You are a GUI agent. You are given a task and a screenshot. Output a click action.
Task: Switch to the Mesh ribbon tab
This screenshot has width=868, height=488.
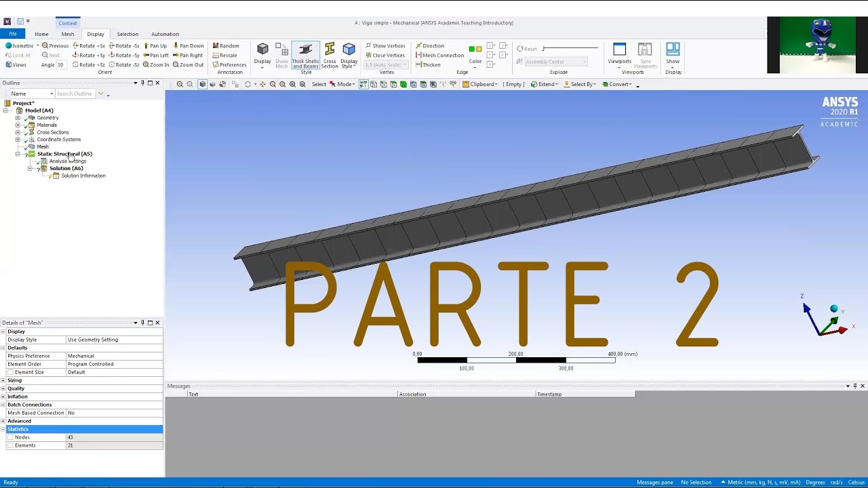tap(68, 34)
